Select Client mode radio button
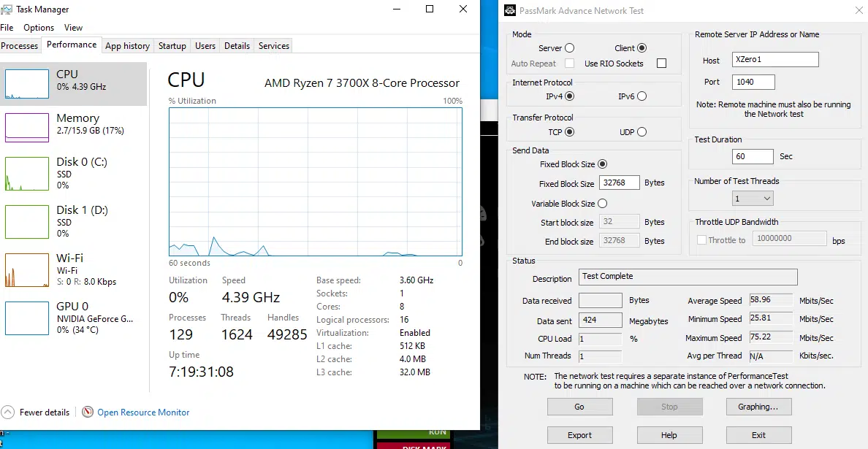Image resolution: width=868 pixels, height=449 pixels. pyautogui.click(x=642, y=48)
